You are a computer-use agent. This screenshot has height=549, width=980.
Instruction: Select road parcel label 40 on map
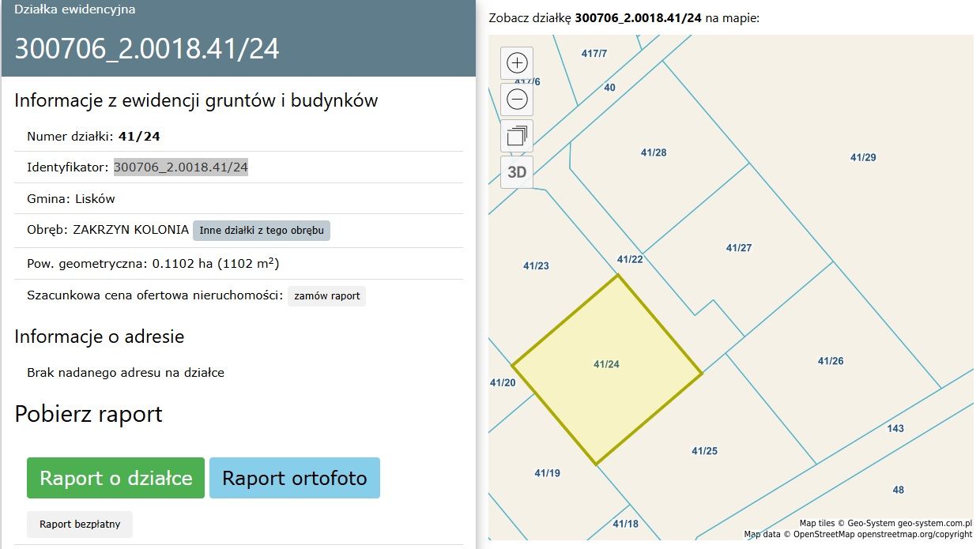[x=609, y=88]
